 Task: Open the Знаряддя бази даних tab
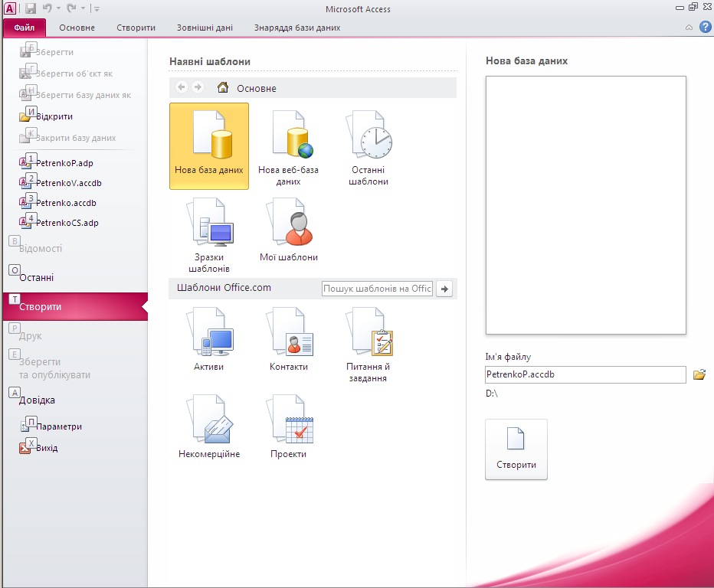point(297,28)
